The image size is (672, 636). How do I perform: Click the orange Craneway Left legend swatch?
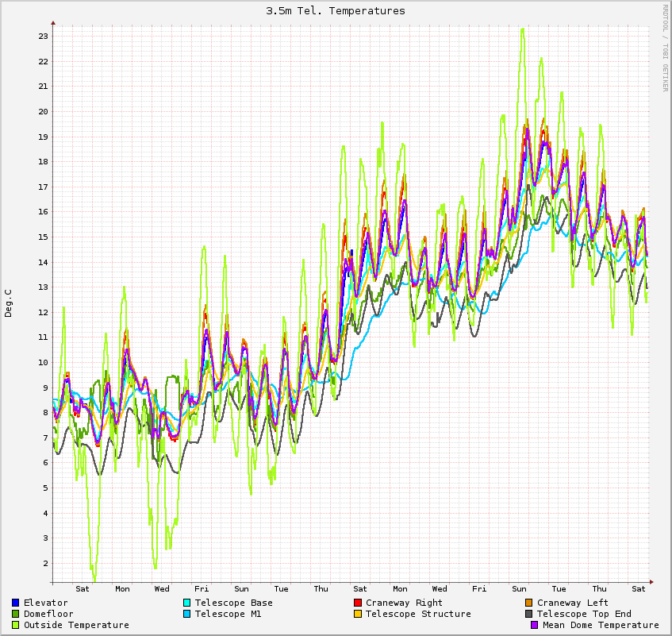coord(529,603)
